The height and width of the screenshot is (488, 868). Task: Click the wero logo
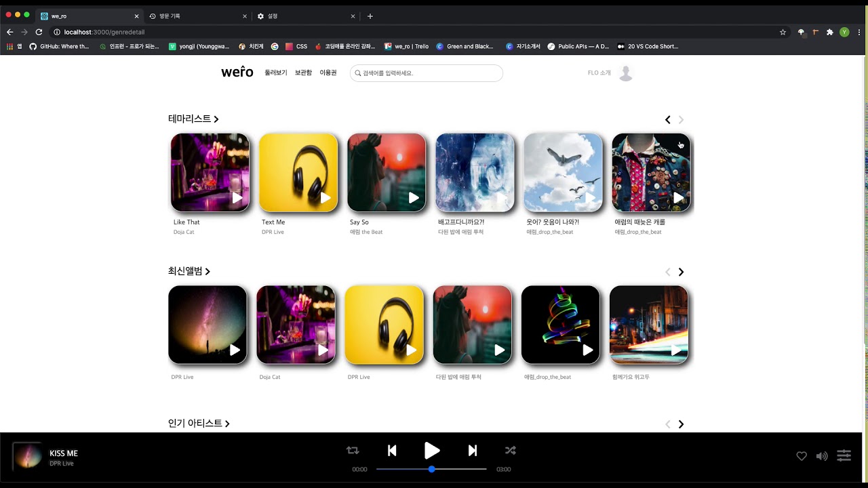click(237, 72)
